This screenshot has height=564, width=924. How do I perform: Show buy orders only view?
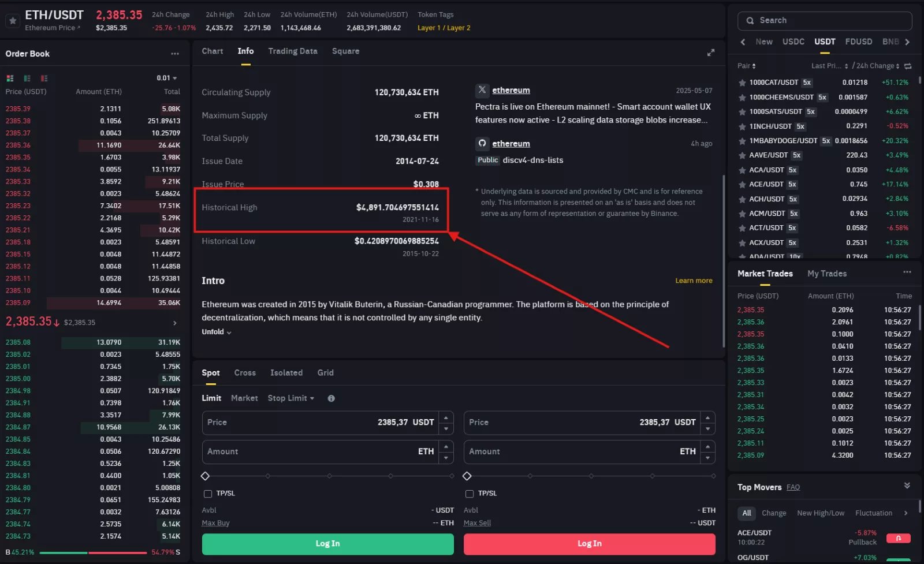click(x=27, y=78)
